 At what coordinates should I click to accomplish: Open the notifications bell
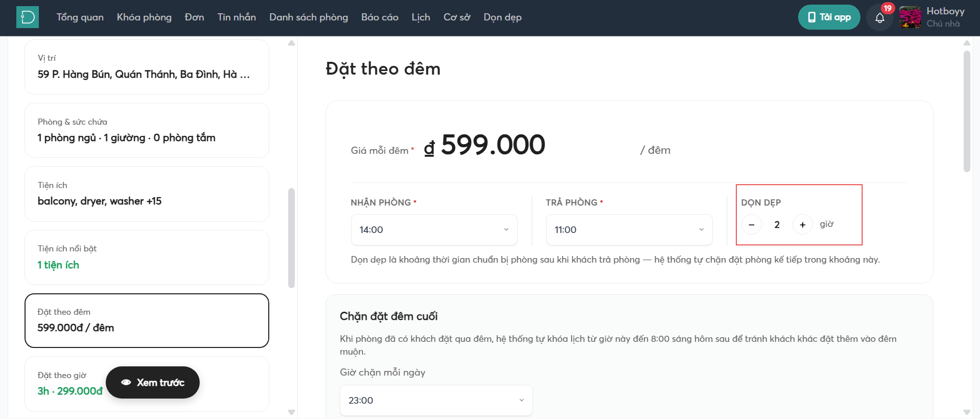pyautogui.click(x=880, y=18)
